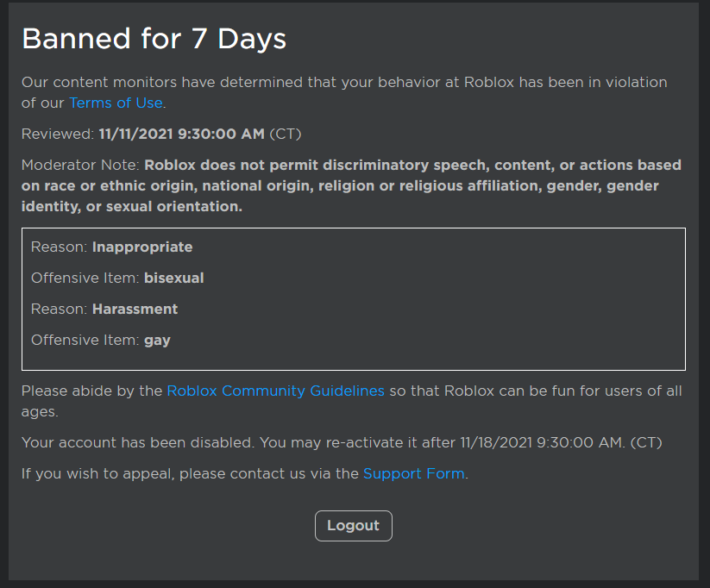Screen dimensions: 710x588
Task: Click the "Banned for 7 Days" heading
Action: (x=154, y=39)
